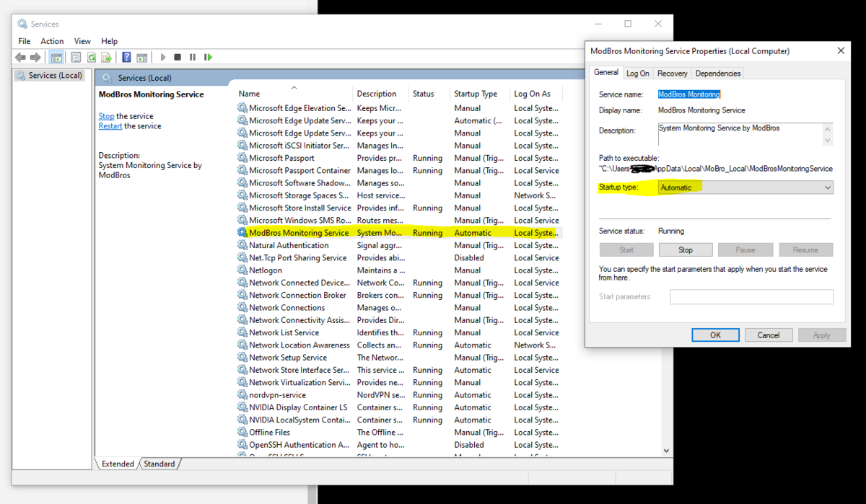Image resolution: width=866 pixels, height=504 pixels.
Task: Click gear icon beside nordvpn-service
Action: click(x=242, y=395)
